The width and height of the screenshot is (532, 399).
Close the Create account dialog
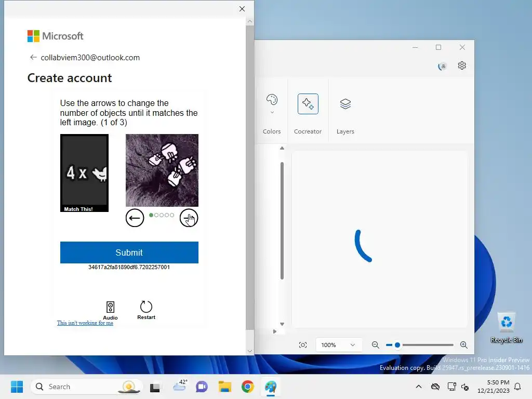pyautogui.click(x=242, y=9)
